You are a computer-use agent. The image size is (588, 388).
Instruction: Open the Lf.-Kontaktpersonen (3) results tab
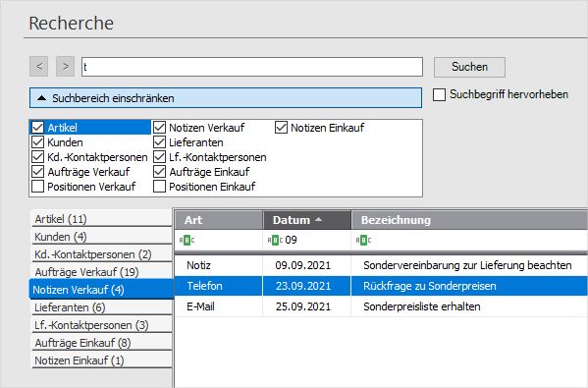[102, 325]
